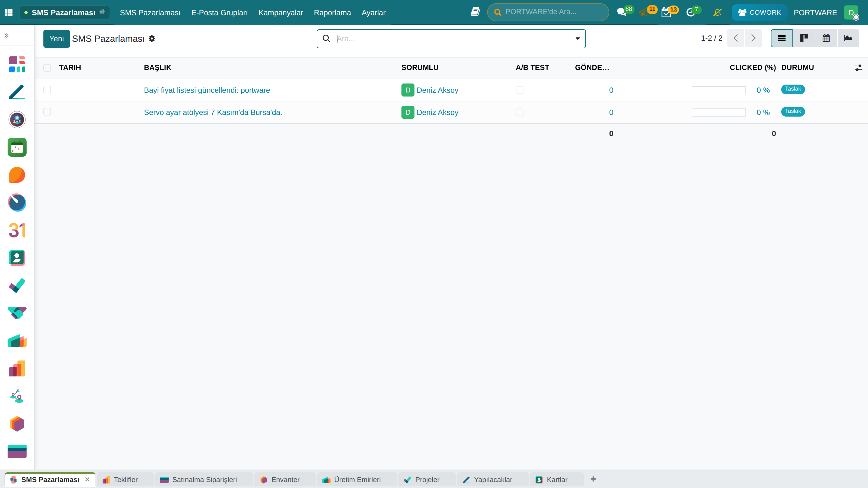Open the apps grid menu
868x488 pixels.
point(9,12)
